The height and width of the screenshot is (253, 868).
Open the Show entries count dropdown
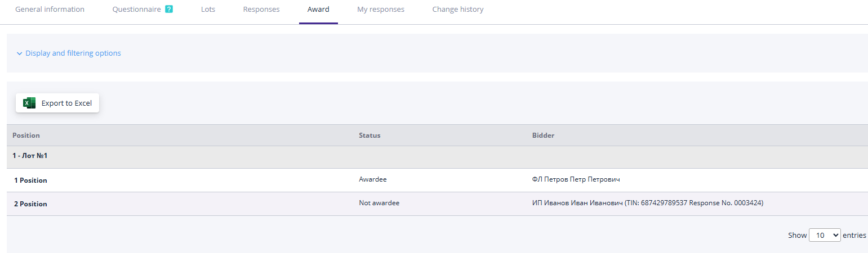click(824, 235)
